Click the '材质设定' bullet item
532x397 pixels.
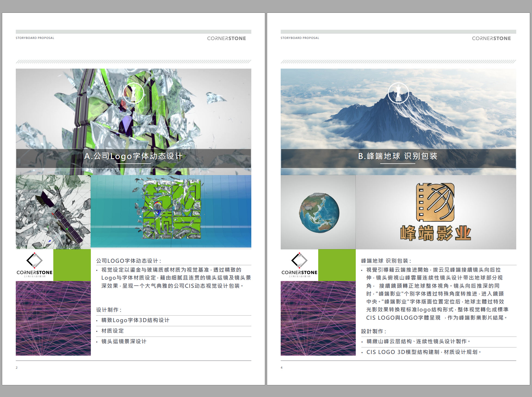[x=113, y=331]
